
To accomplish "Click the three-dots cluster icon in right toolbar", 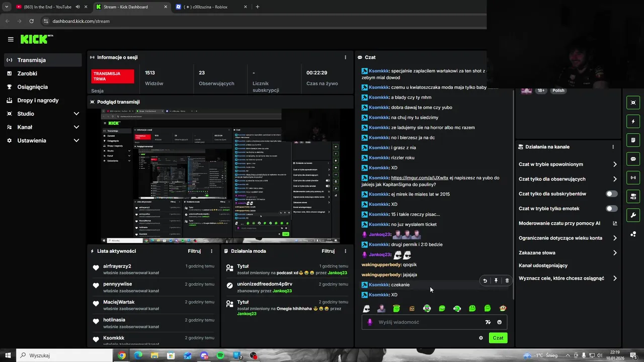I will [633, 234].
